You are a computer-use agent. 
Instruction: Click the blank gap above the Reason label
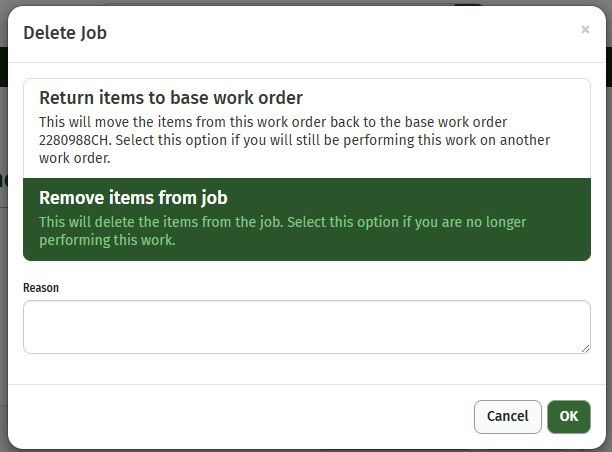click(306, 270)
